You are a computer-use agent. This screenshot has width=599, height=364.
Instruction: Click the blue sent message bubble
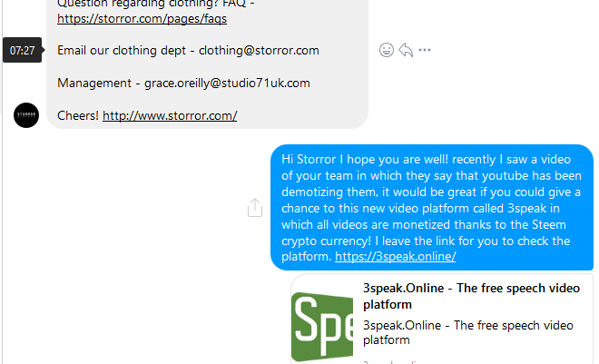point(432,207)
